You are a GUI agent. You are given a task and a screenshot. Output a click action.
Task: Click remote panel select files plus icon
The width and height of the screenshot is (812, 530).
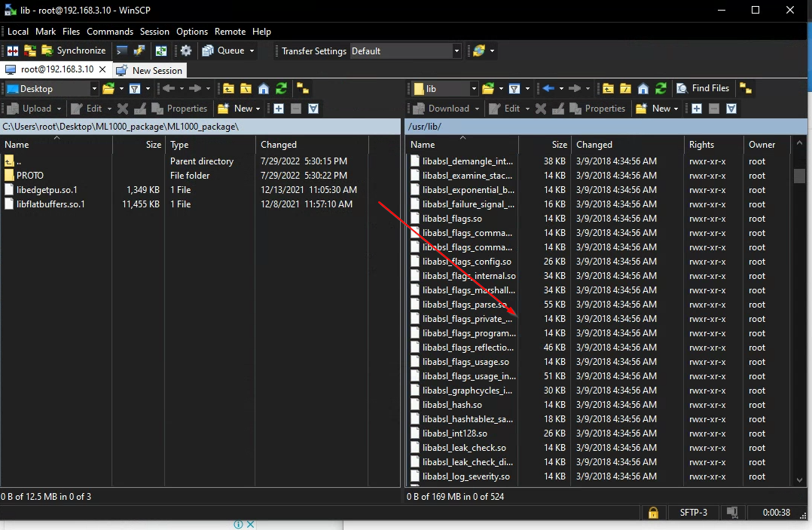[697, 109]
